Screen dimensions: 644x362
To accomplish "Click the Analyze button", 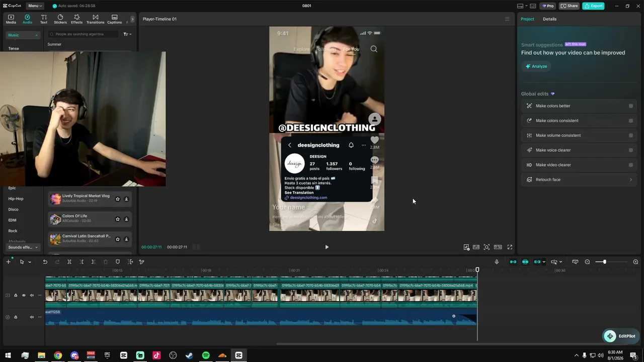I will click(x=536, y=66).
